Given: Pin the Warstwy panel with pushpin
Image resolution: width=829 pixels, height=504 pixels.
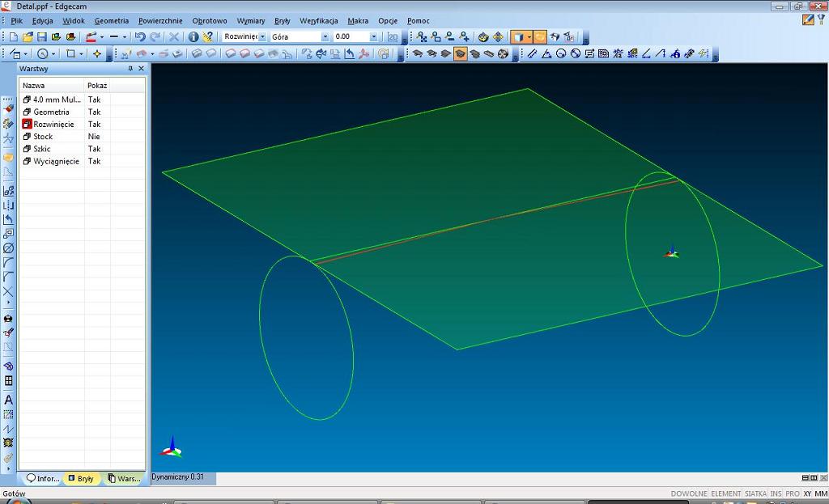Looking at the screenshot, I should [x=130, y=69].
